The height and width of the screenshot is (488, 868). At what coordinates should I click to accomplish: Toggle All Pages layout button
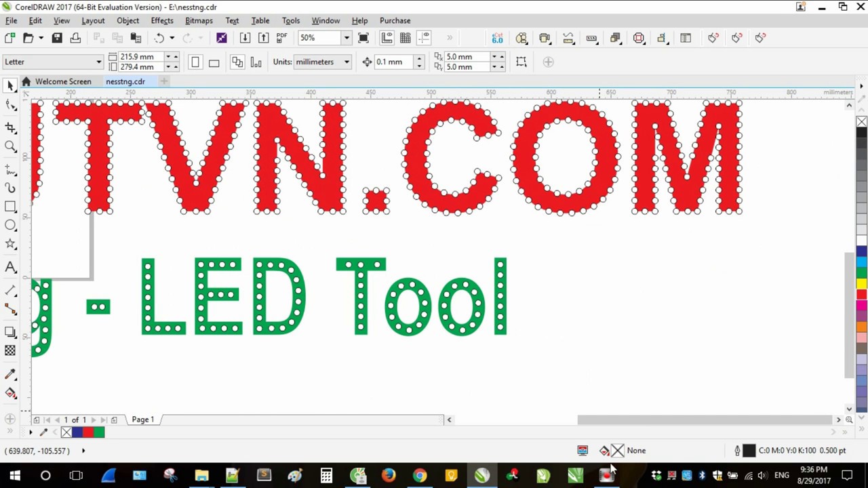pos(237,62)
